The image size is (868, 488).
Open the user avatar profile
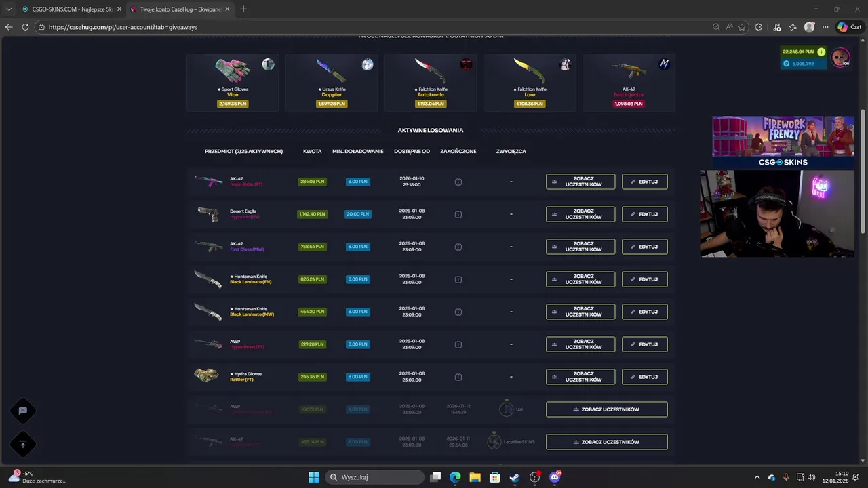click(841, 58)
